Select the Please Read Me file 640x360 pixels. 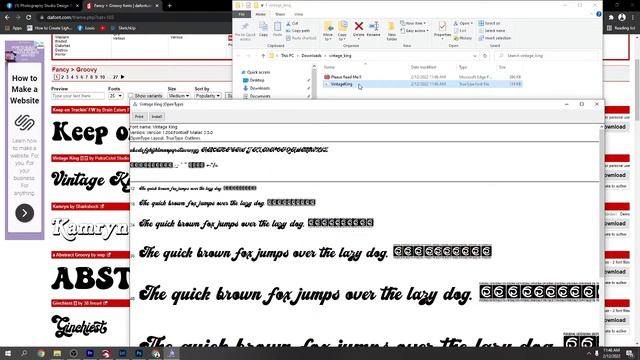422,77
